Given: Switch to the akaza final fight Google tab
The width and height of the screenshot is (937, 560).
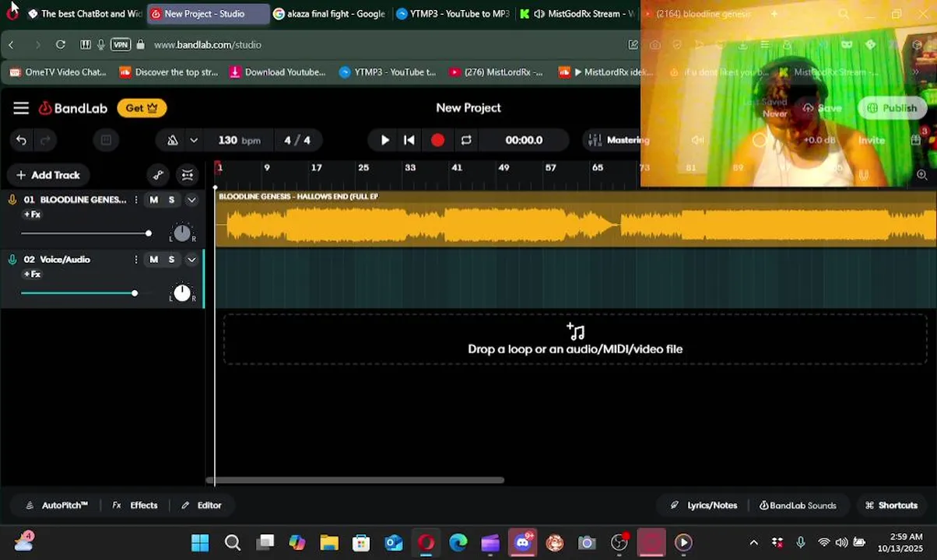Looking at the screenshot, I should (x=329, y=14).
